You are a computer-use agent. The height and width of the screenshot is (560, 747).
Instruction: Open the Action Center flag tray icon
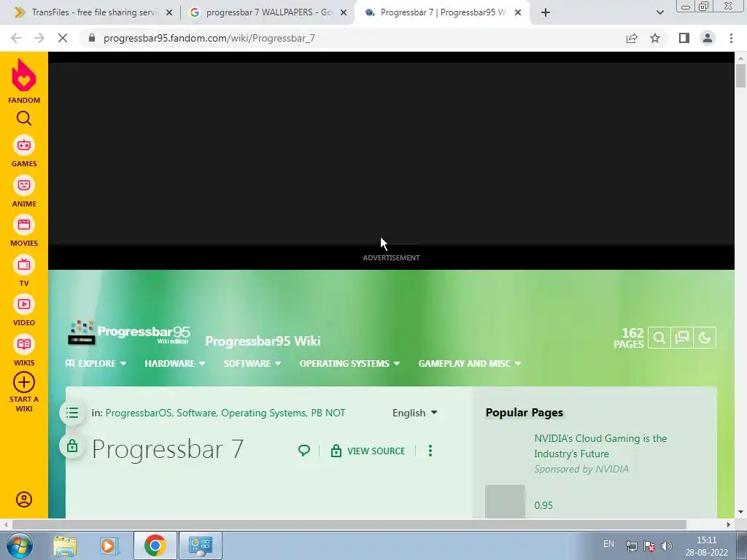[649, 546]
